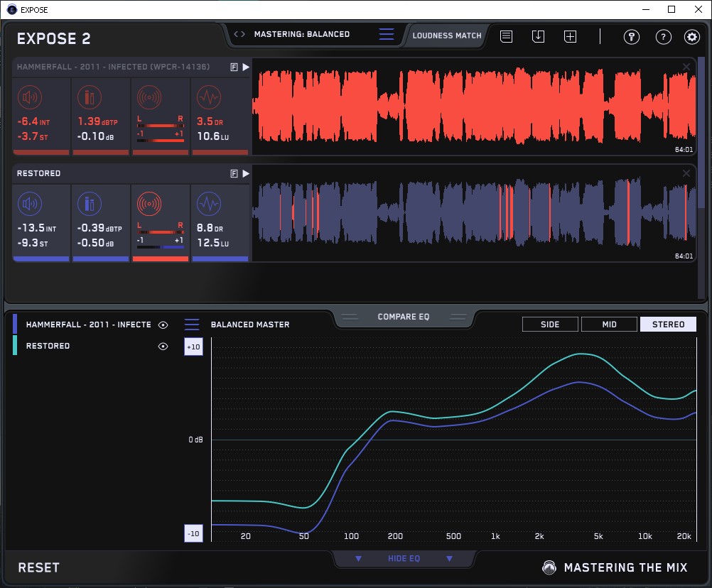Image resolution: width=712 pixels, height=588 pixels.
Task: Toggle the Loudness Match button
Action: (447, 35)
